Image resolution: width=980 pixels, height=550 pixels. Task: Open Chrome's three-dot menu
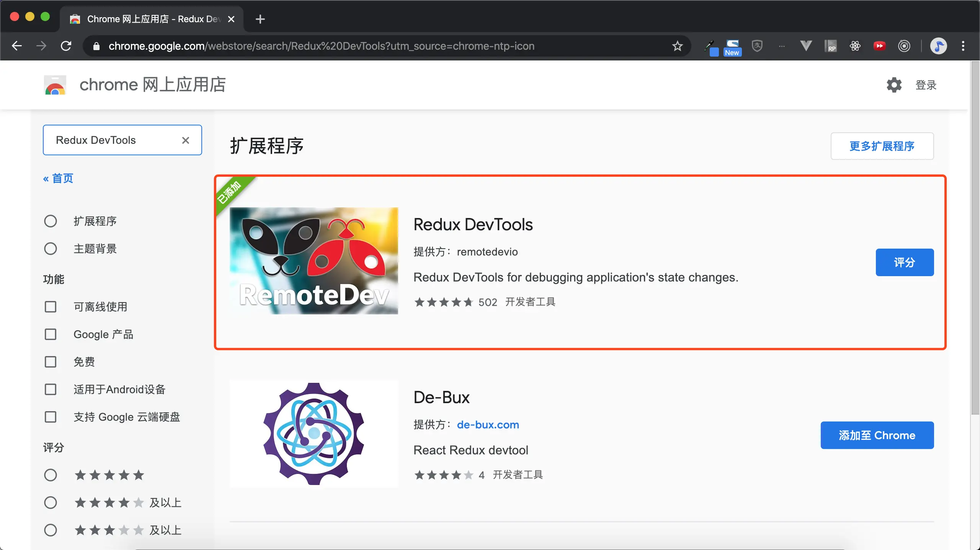(x=963, y=46)
